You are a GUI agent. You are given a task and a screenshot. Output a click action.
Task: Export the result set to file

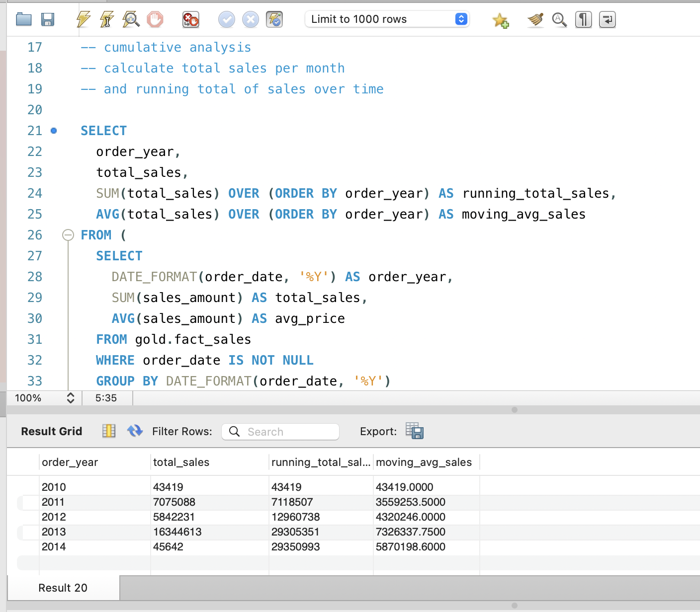414,431
